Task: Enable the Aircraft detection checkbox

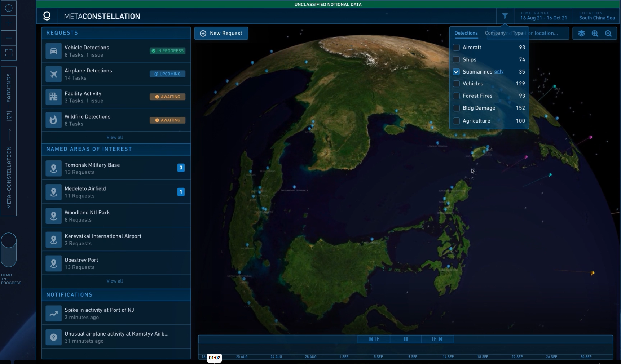Action: click(x=456, y=47)
